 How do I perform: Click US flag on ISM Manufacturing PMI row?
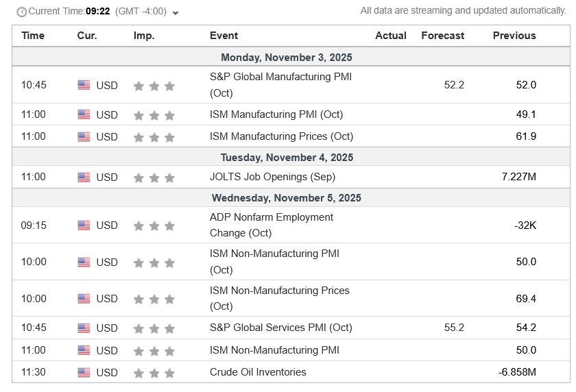tap(84, 114)
